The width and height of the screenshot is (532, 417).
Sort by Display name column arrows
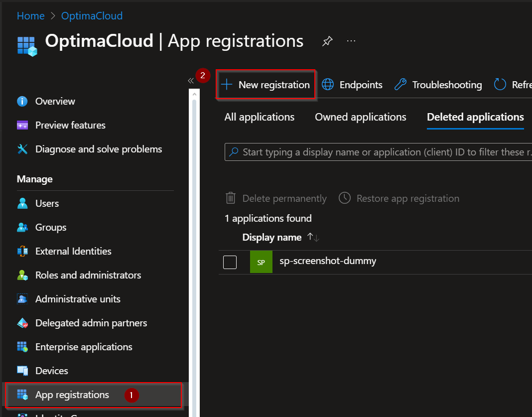pos(313,237)
